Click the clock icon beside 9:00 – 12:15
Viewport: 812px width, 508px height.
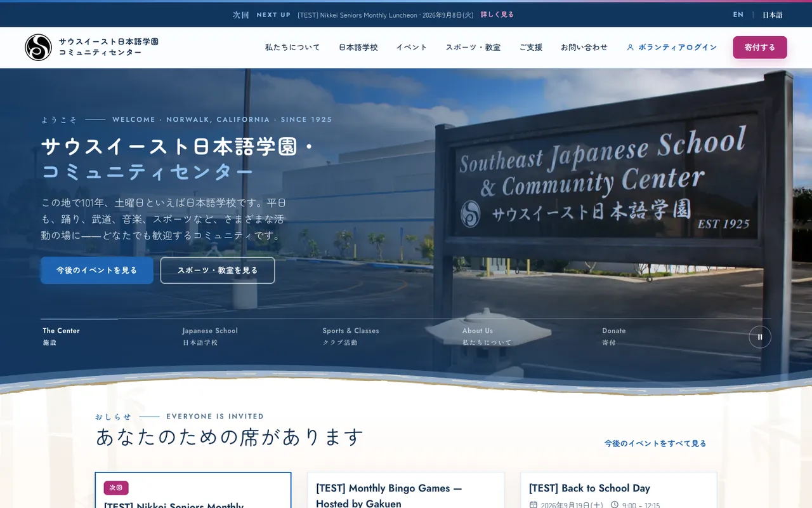click(x=615, y=505)
